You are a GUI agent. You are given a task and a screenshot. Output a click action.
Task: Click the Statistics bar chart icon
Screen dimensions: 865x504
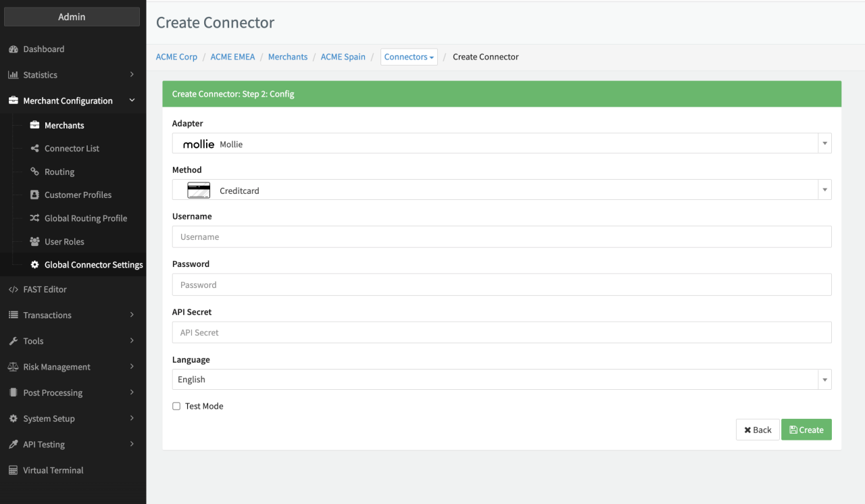tap(13, 75)
